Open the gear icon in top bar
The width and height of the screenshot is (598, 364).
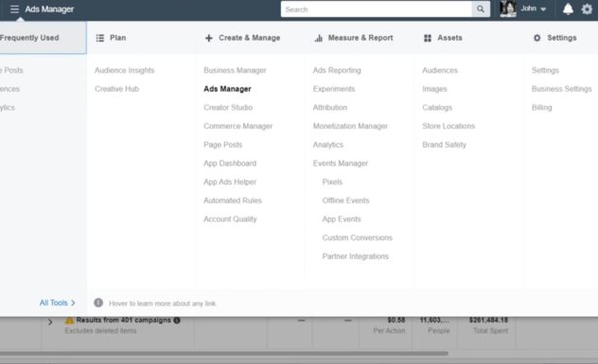(587, 9)
